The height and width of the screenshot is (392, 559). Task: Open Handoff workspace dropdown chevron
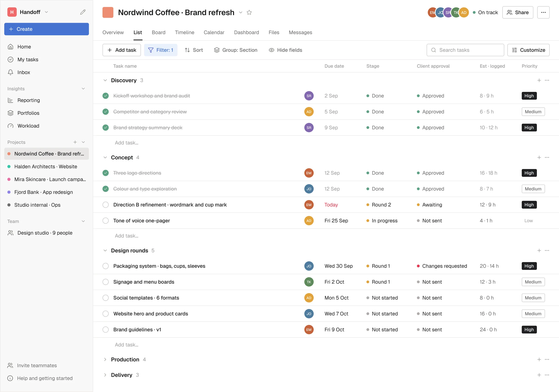coord(47,12)
